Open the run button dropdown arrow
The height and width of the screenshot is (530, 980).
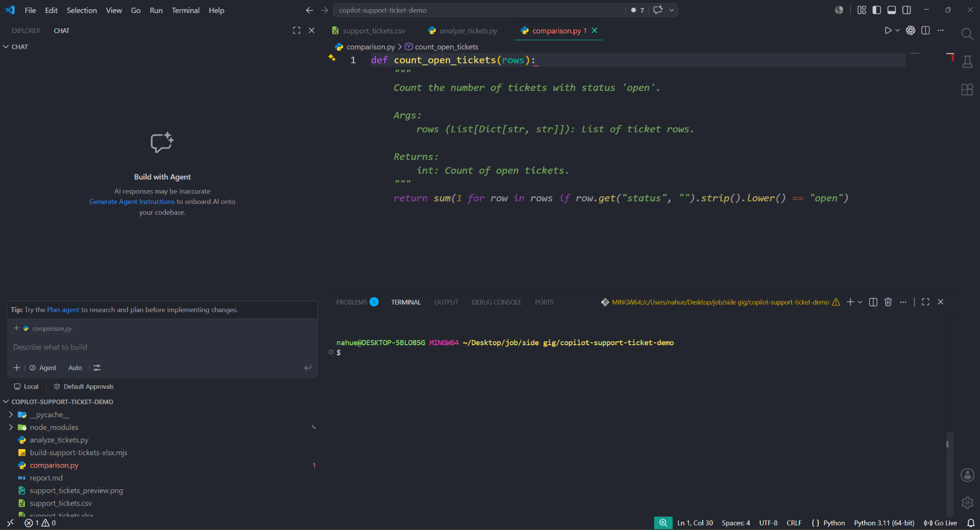coord(898,31)
